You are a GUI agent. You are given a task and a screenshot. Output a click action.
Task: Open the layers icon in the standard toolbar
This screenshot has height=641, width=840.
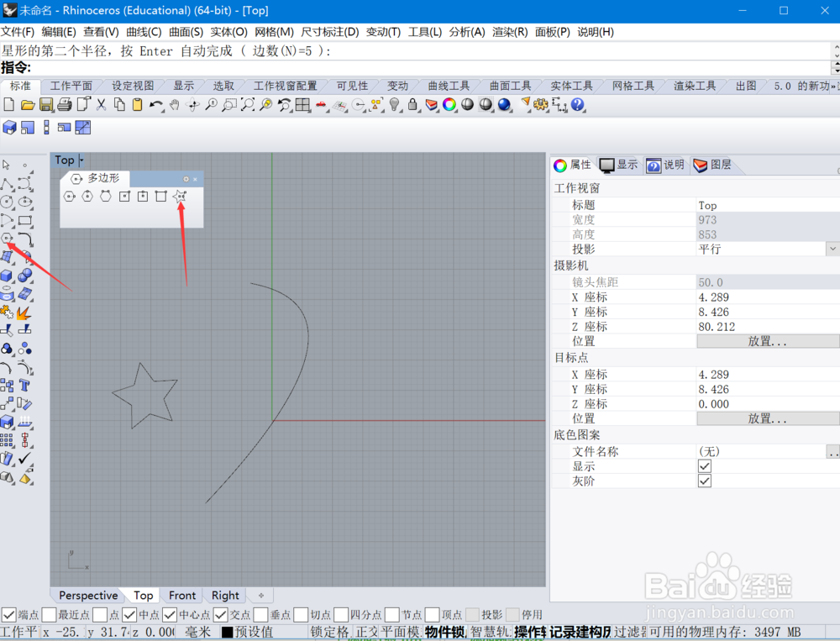[x=431, y=104]
